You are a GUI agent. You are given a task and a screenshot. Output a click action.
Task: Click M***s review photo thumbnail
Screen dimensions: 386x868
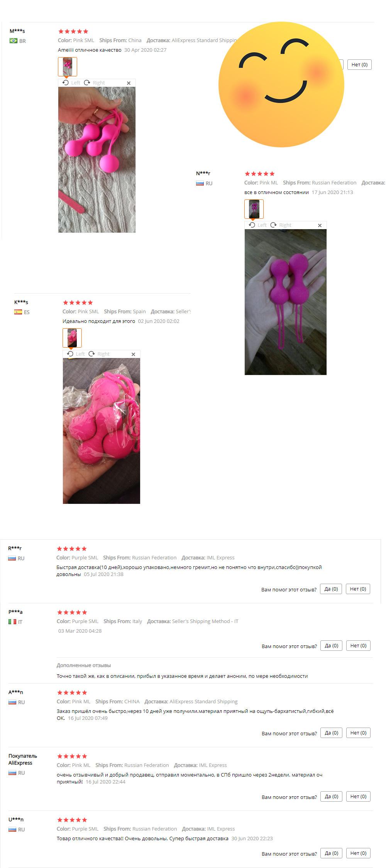coord(68,67)
